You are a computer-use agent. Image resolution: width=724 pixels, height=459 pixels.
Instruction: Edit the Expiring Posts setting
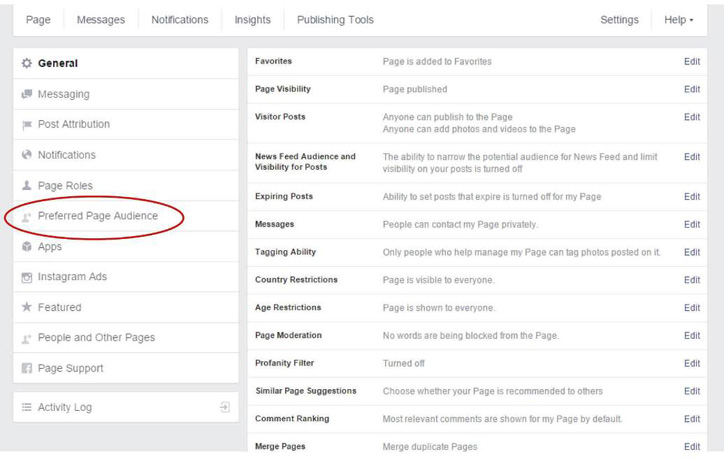tap(692, 196)
